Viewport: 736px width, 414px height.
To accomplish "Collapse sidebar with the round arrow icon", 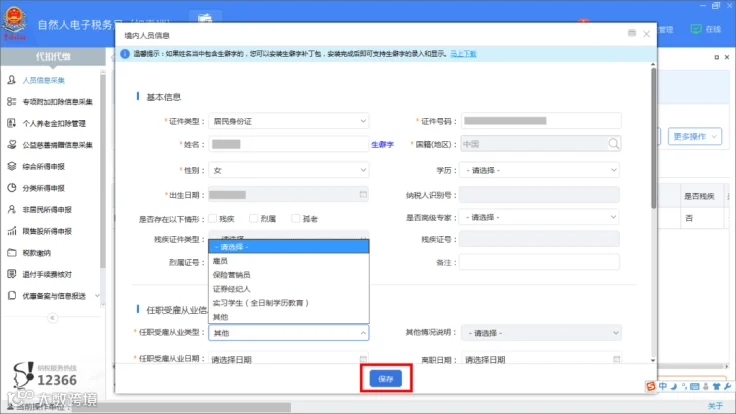I will click(x=53, y=318).
